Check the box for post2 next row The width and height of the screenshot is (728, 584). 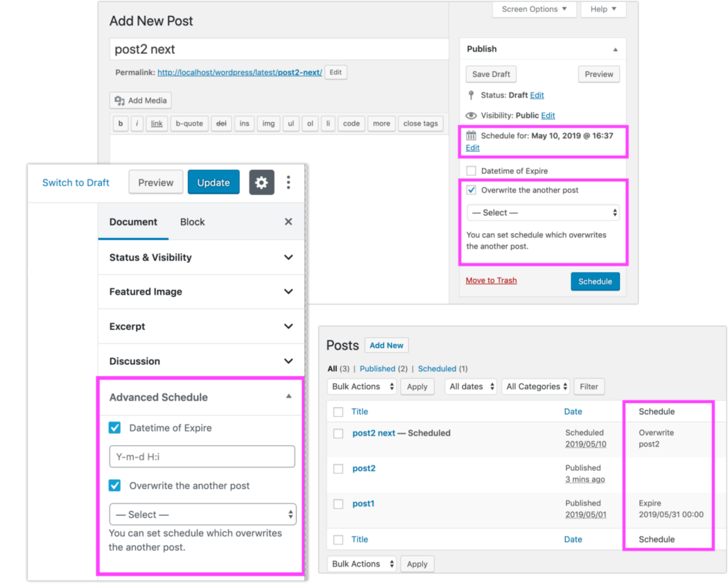[338, 433]
